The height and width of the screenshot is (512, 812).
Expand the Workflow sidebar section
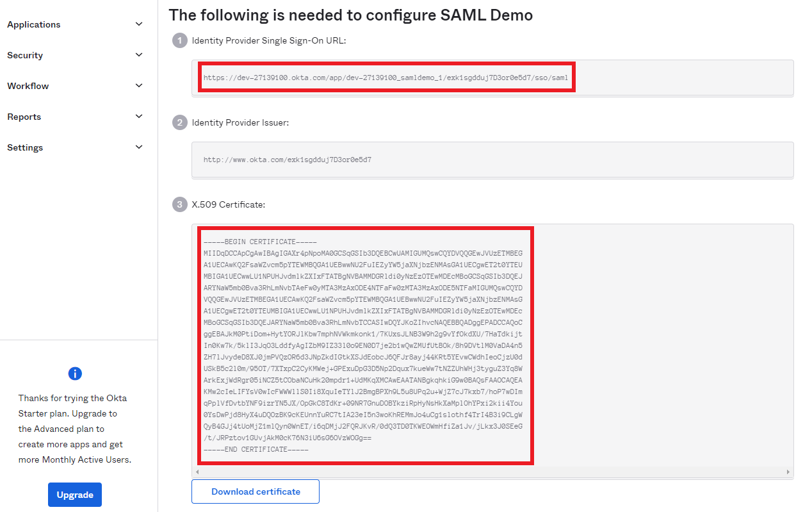tap(138, 85)
